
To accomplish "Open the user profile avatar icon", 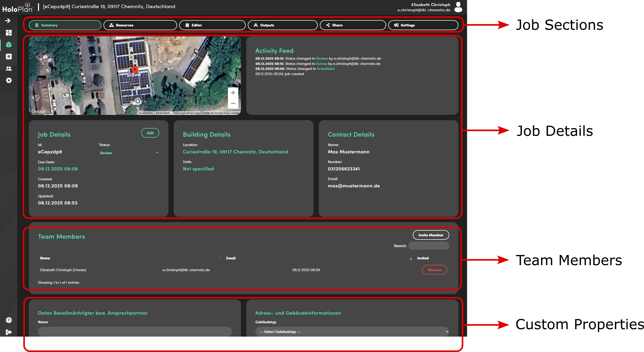I will click(x=458, y=7).
